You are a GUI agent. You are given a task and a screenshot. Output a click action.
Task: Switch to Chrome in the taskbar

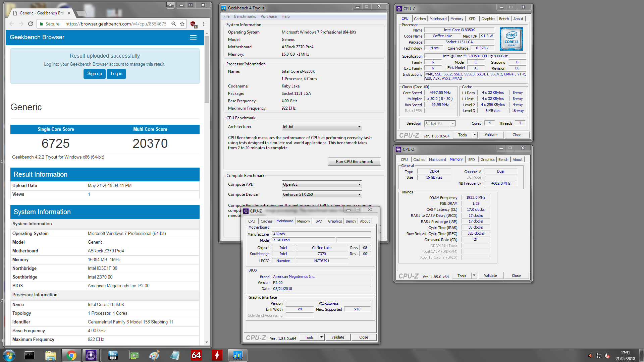pos(71,355)
